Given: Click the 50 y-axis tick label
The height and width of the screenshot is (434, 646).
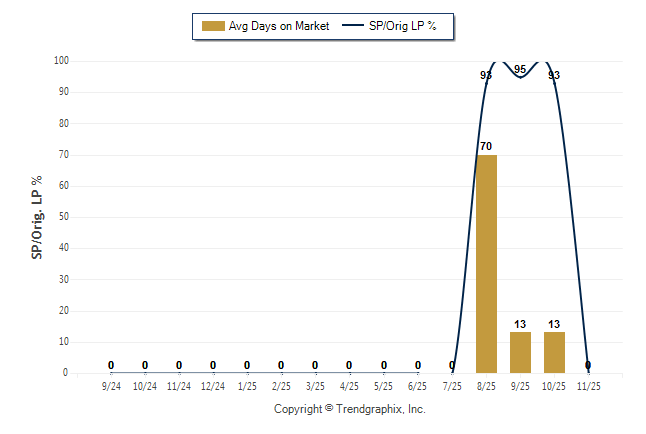Looking at the screenshot, I should (x=63, y=217).
